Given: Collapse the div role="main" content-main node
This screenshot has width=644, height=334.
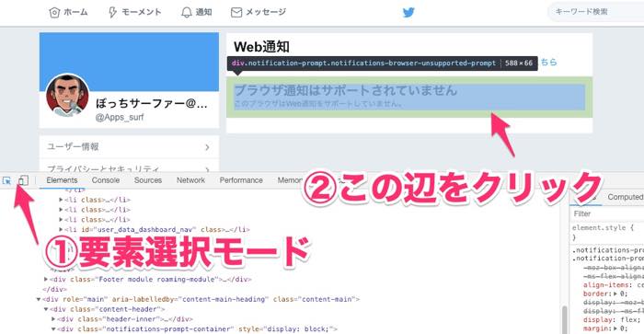Looking at the screenshot, I should pyautogui.click(x=39, y=299).
